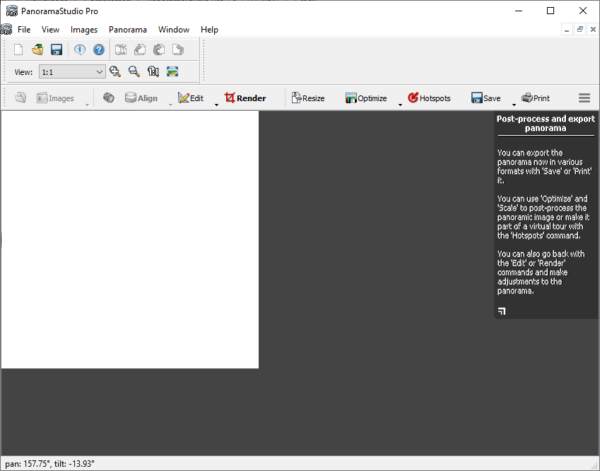This screenshot has width=600, height=471.
Task: Close the inner document window
Action: [x=593, y=29]
